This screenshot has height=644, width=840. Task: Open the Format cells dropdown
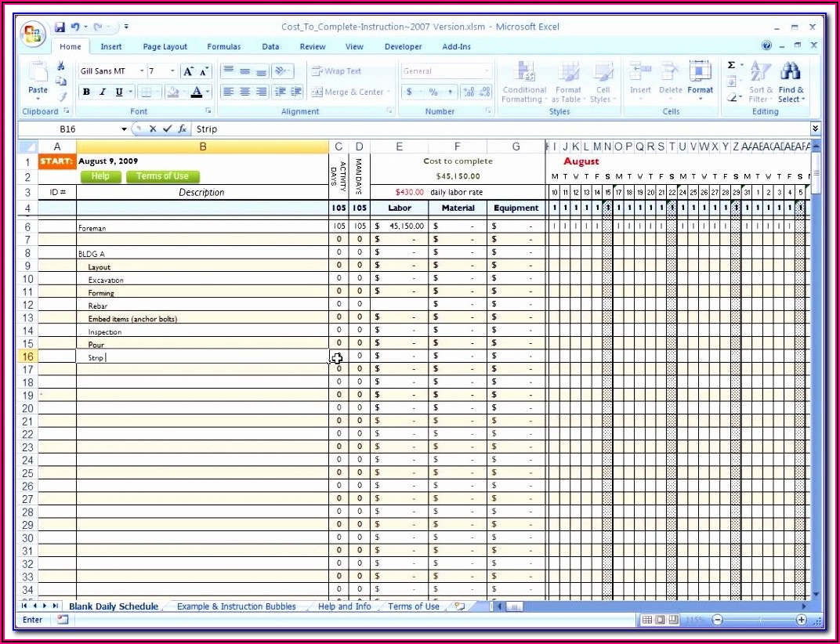[700, 82]
